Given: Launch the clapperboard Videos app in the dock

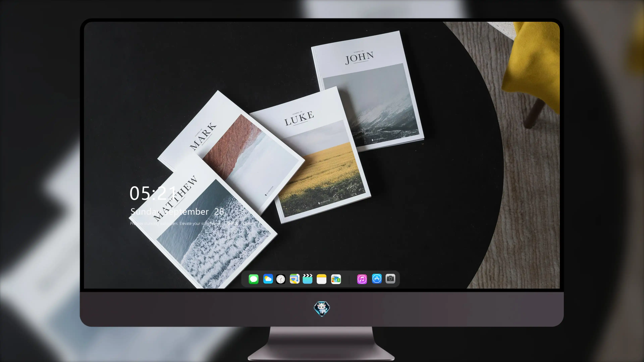Looking at the screenshot, I should [x=308, y=279].
